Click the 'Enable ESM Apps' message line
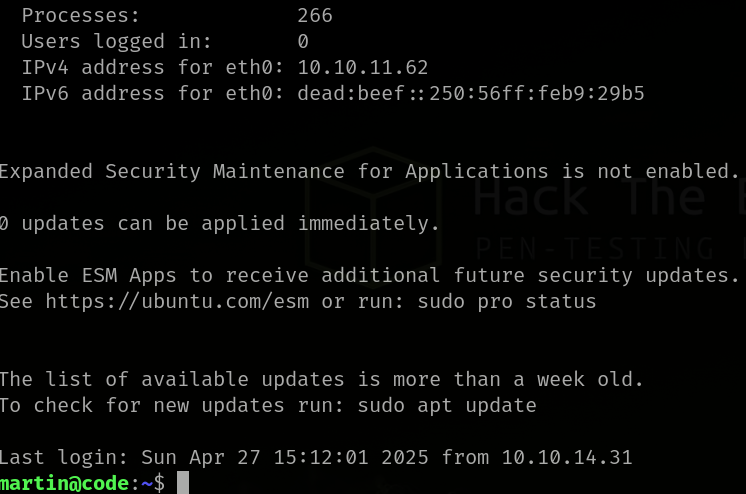Screen dimensions: 746x494 [x=368, y=275]
